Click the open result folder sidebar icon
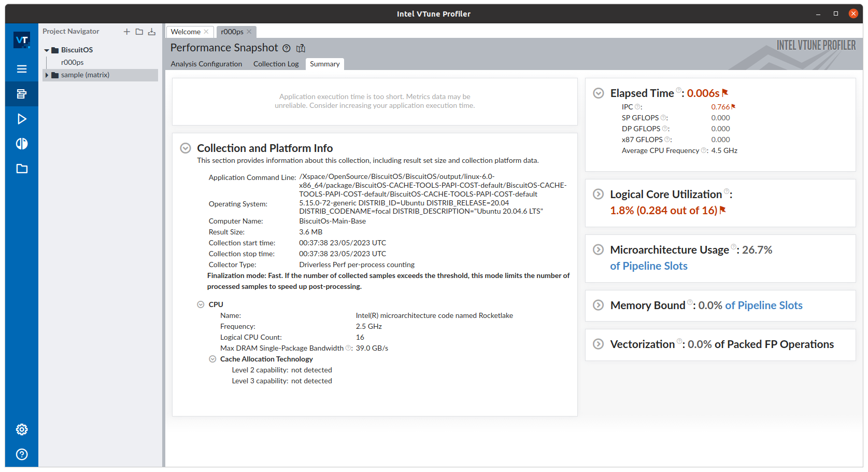This screenshot has width=868, height=472. 22,169
